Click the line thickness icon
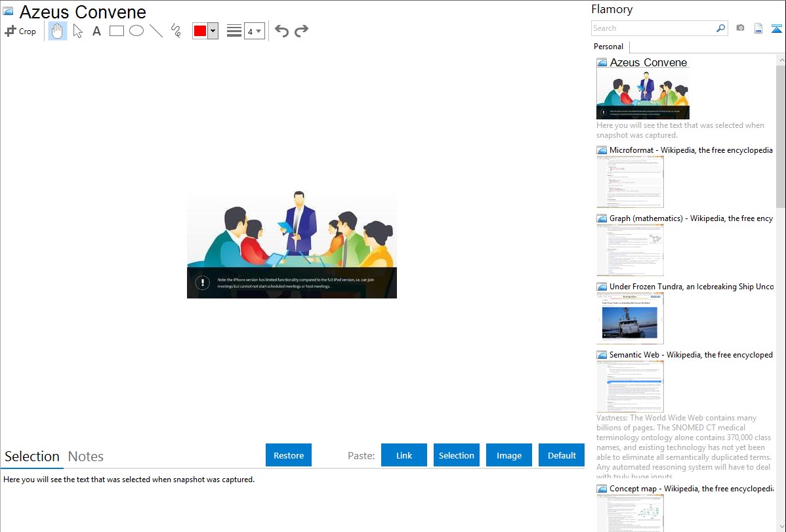The width and height of the screenshot is (786, 532). [234, 31]
